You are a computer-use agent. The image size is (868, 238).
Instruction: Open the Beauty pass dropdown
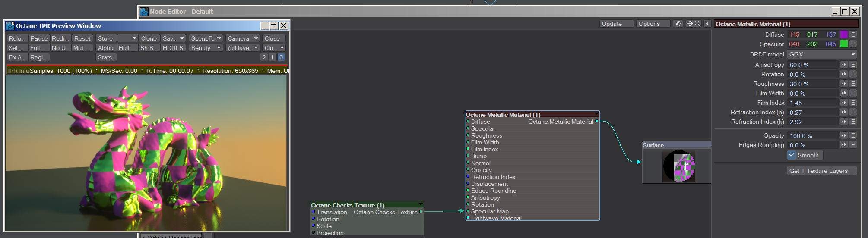coord(206,48)
